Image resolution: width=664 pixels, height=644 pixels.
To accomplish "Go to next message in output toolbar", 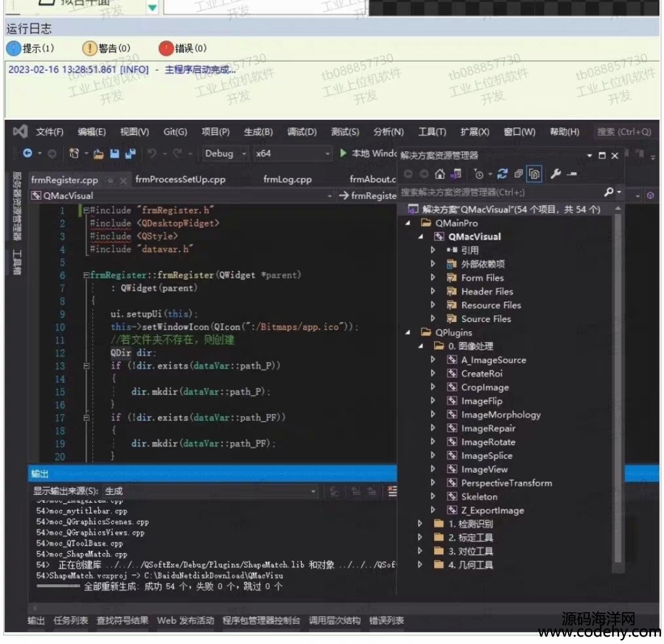I will [371, 491].
